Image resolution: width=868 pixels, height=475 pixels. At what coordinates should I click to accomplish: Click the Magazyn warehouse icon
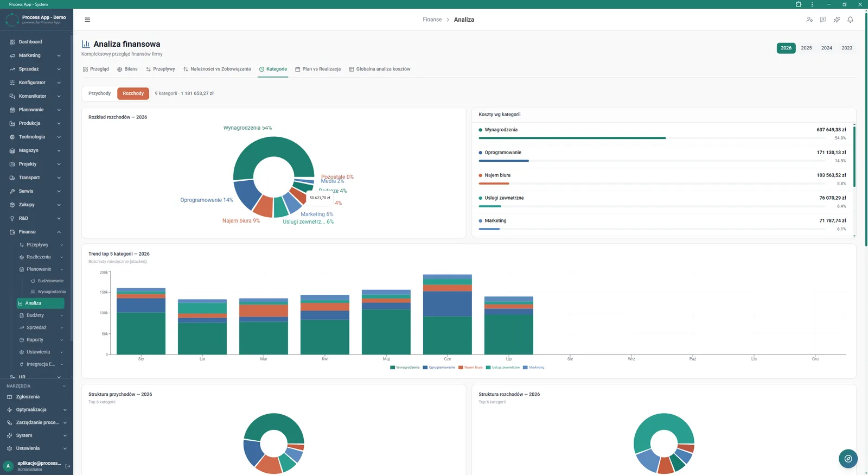[x=12, y=150]
